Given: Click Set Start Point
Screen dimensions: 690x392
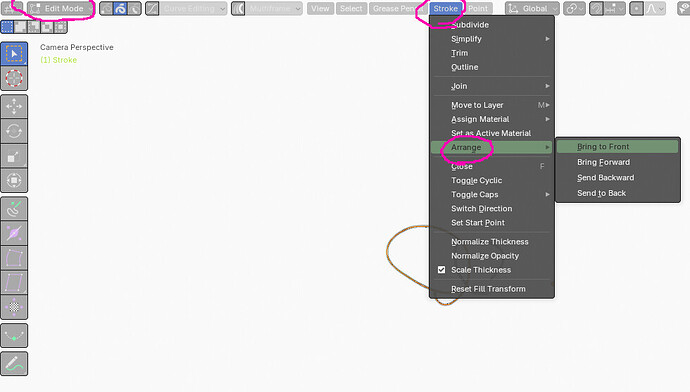Looking at the screenshot, I should tap(492, 223).
